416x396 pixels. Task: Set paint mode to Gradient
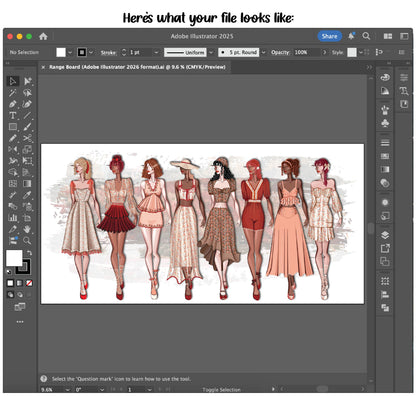pyautogui.click(x=20, y=283)
